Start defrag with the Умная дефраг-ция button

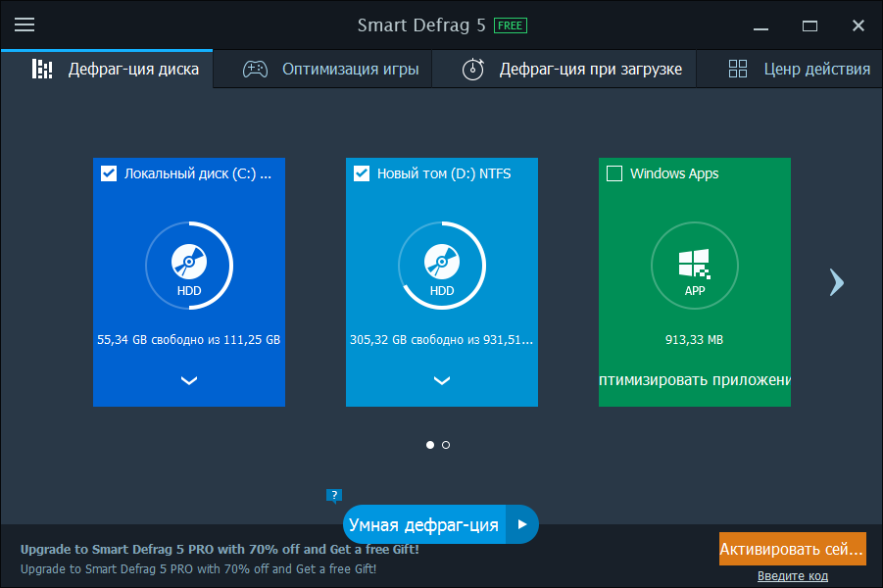[423, 525]
